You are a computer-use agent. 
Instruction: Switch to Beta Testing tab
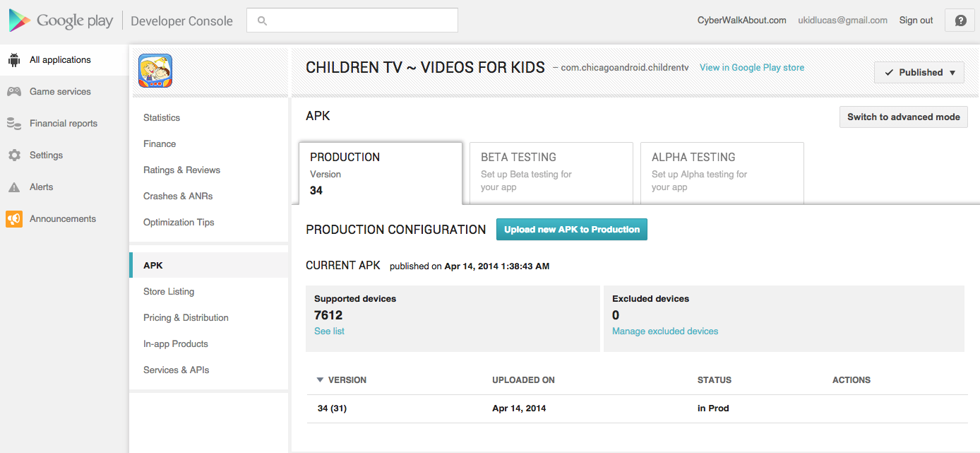pos(551,173)
